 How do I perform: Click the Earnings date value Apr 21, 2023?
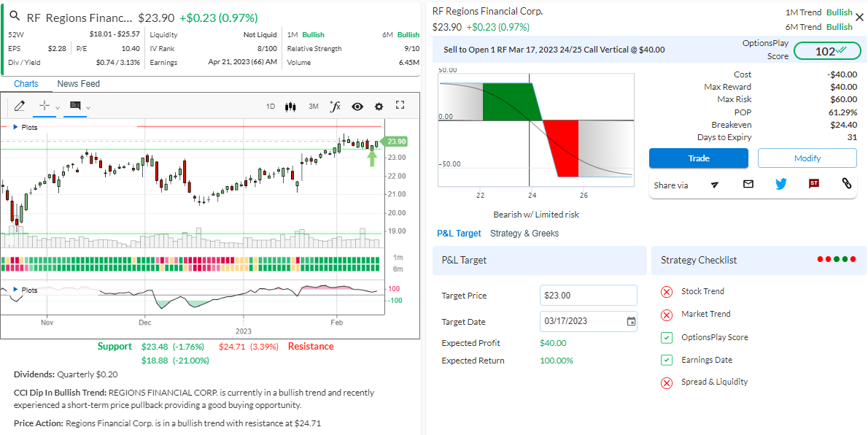tap(242, 63)
